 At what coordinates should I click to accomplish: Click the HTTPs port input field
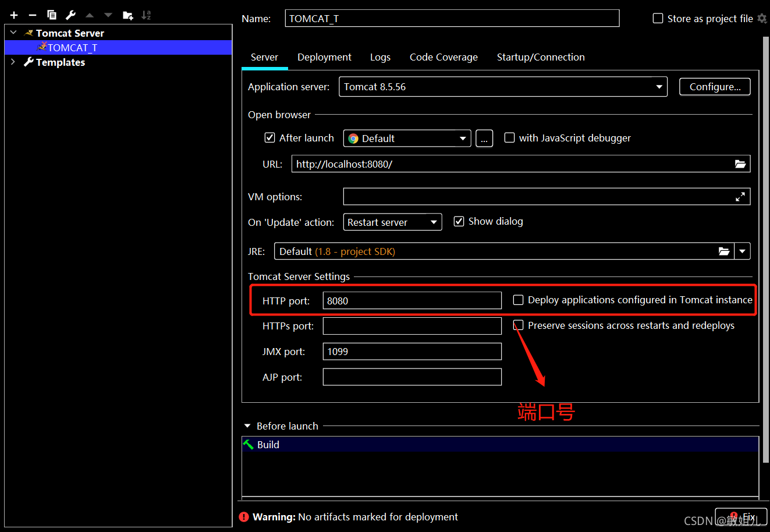click(412, 326)
